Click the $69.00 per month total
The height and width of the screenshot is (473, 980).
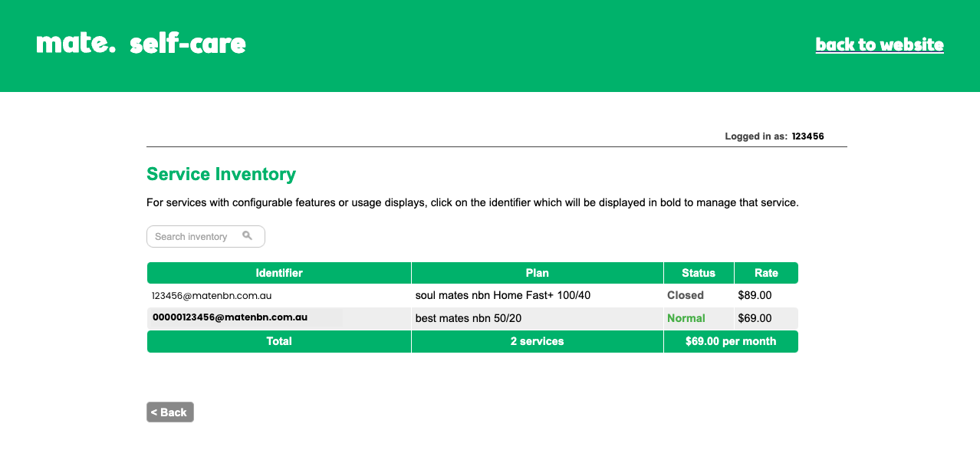(x=731, y=341)
